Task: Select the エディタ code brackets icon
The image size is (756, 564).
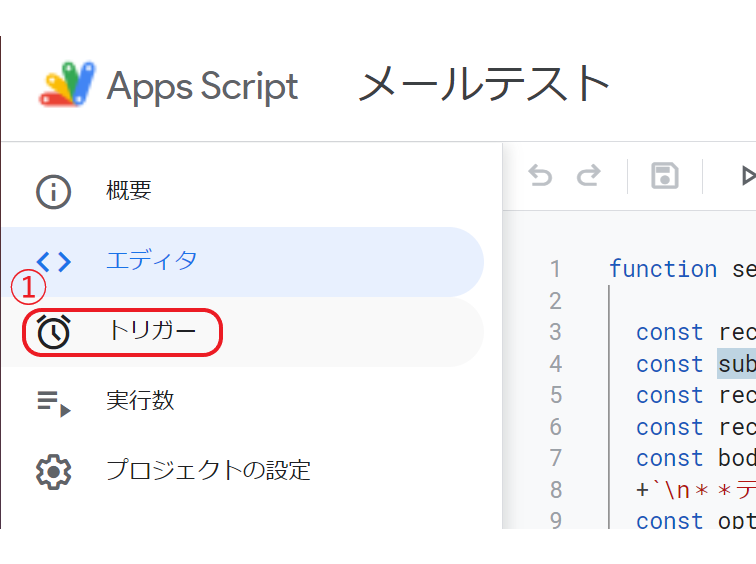Action: (x=54, y=262)
